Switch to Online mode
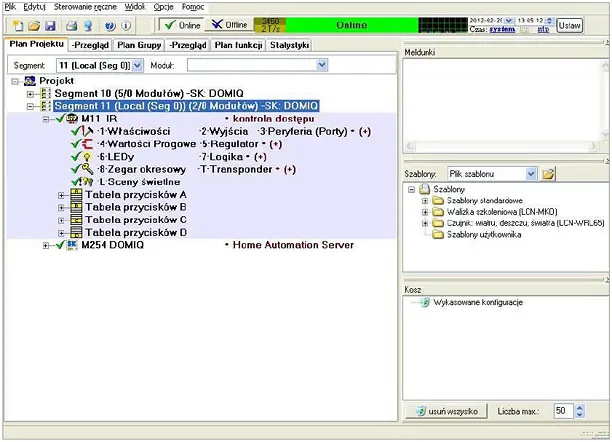612x442 pixels. tap(180, 24)
